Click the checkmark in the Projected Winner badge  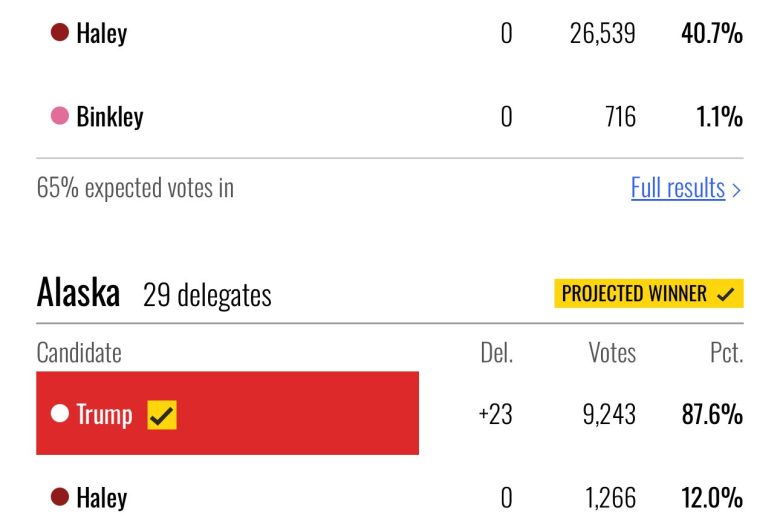tap(726, 294)
